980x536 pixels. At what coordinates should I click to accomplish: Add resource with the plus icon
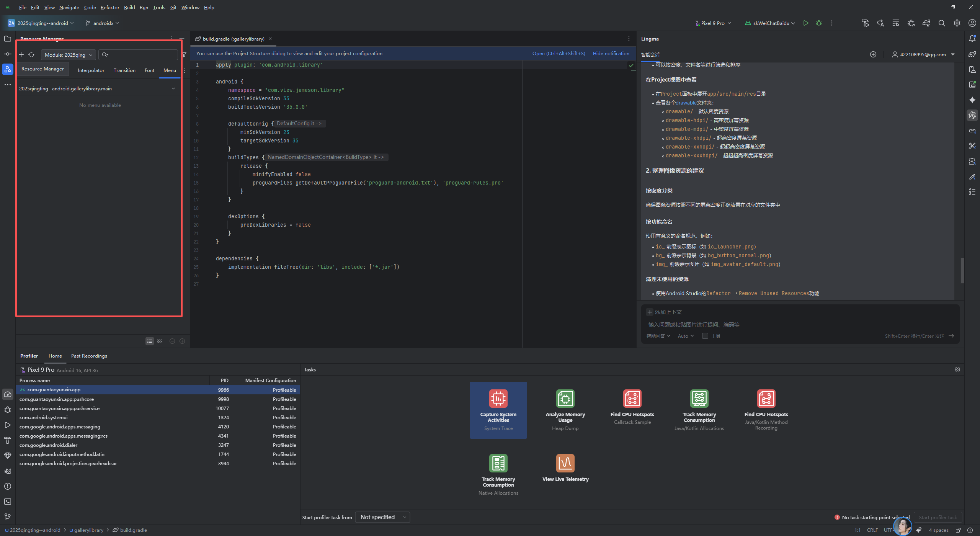[x=21, y=55]
